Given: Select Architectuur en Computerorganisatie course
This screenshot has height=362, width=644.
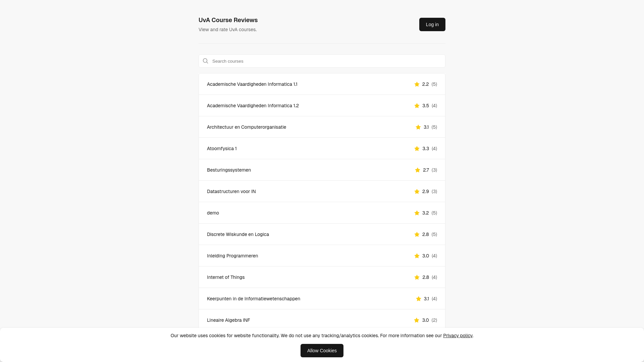Looking at the screenshot, I should click(246, 127).
